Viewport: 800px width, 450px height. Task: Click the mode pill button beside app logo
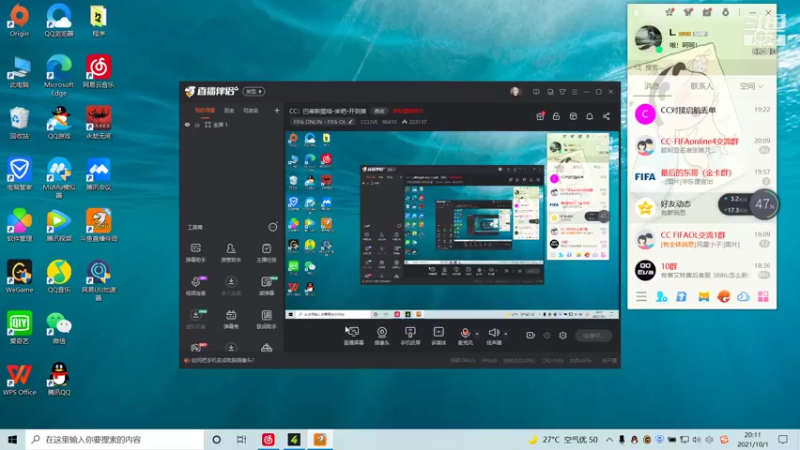pyautogui.click(x=254, y=91)
